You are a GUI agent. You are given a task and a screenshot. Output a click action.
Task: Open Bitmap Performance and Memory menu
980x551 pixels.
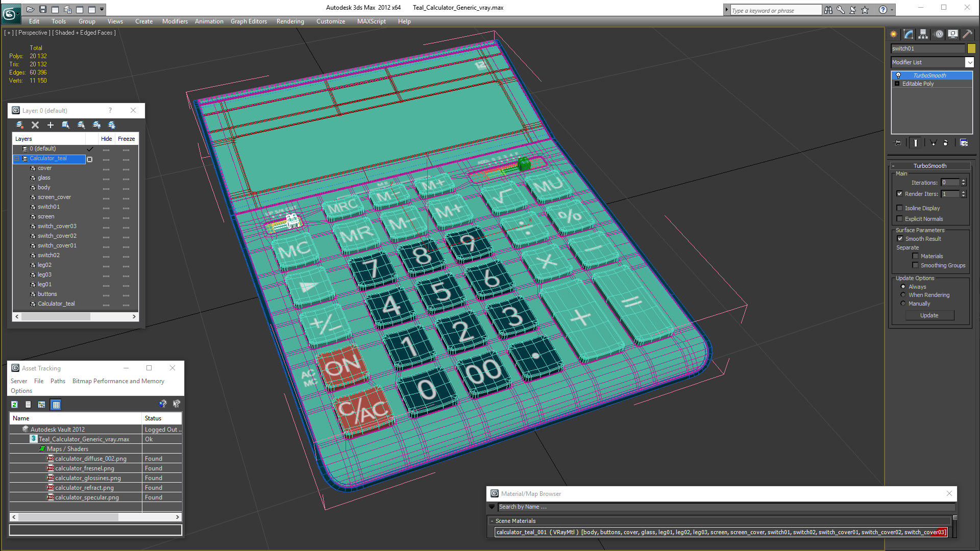point(118,381)
